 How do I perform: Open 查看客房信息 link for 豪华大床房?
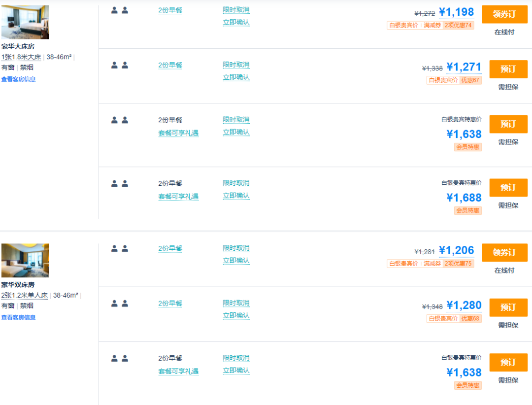click(x=18, y=79)
